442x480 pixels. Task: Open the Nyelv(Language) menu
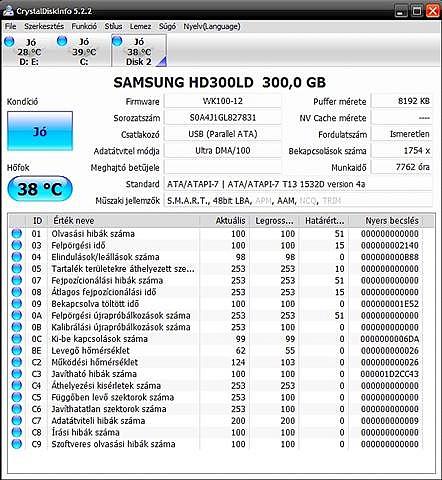coord(212,26)
